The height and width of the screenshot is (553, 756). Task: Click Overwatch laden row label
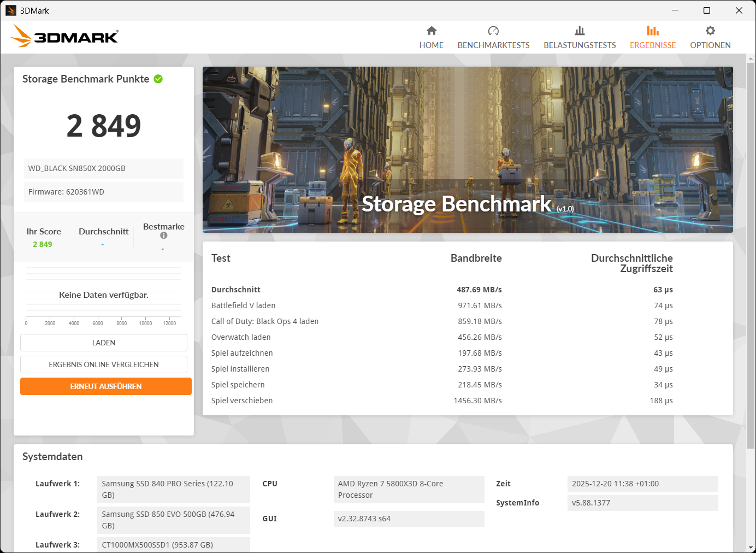click(x=241, y=337)
